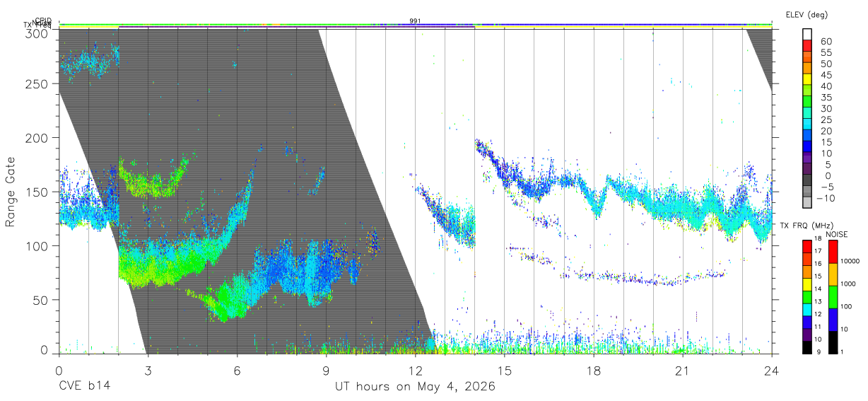Click the '24' hour label on x-axis
Screen dimensions: 868x401
(772, 371)
